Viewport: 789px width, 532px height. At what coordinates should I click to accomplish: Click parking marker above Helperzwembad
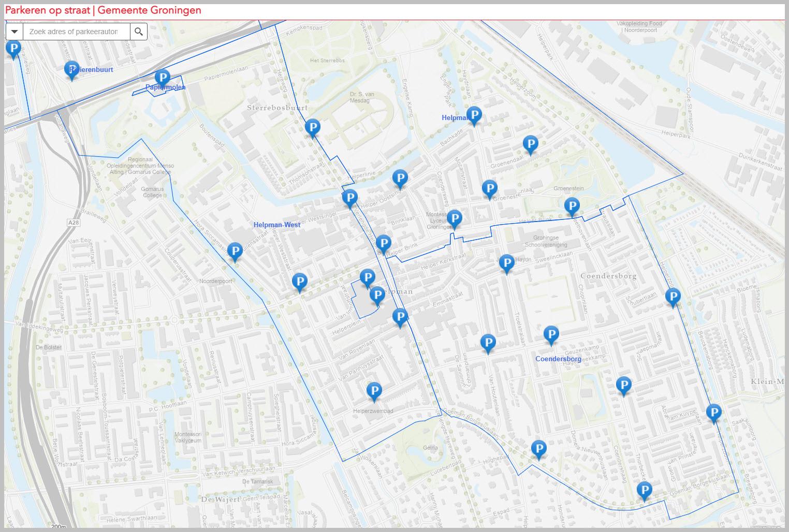[374, 391]
